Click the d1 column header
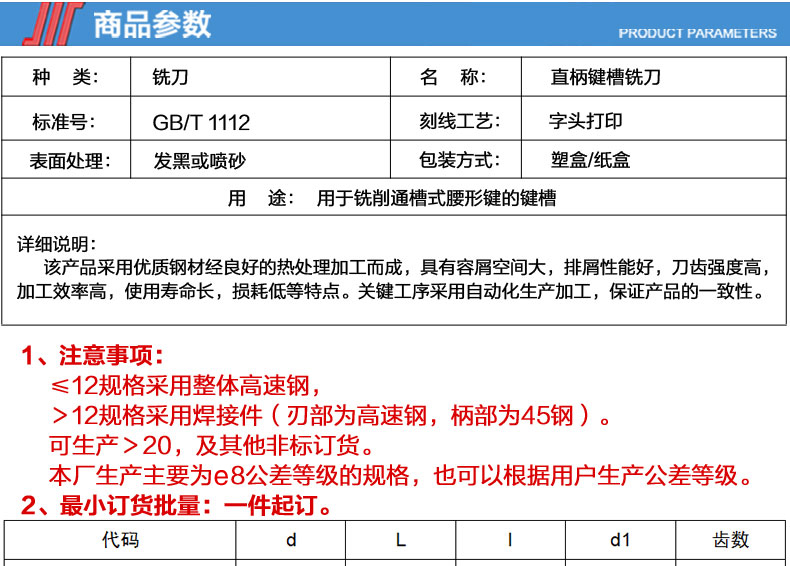The width and height of the screenshot is (790, 566). 620,540
